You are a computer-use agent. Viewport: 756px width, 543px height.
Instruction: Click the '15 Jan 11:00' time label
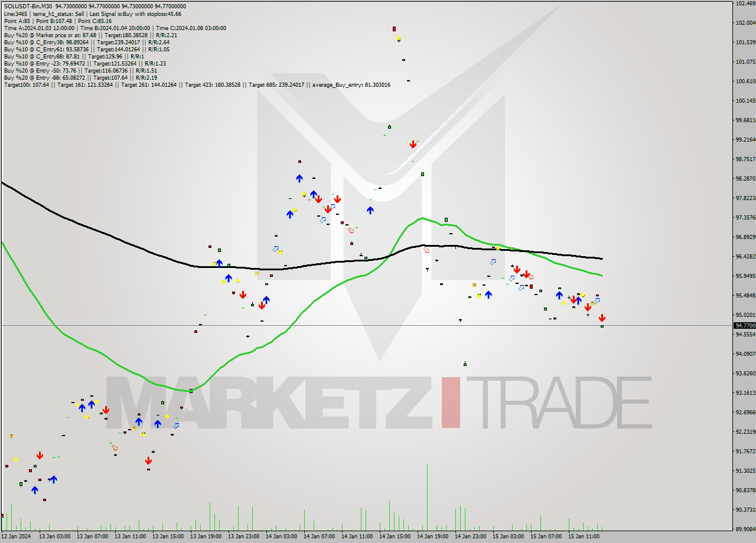click(x=584, y=537)
